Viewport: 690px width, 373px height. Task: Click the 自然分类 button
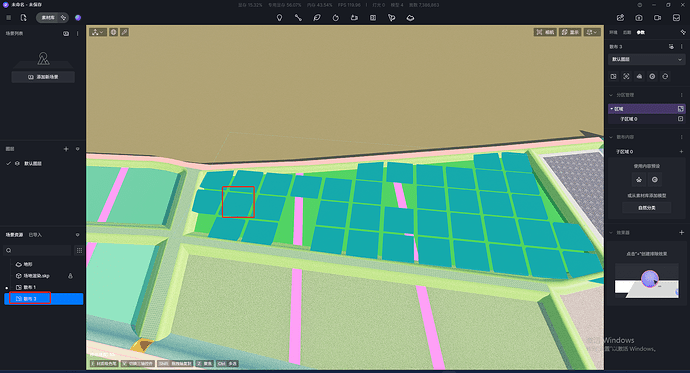pyautogui.click(x=646, y=208)
